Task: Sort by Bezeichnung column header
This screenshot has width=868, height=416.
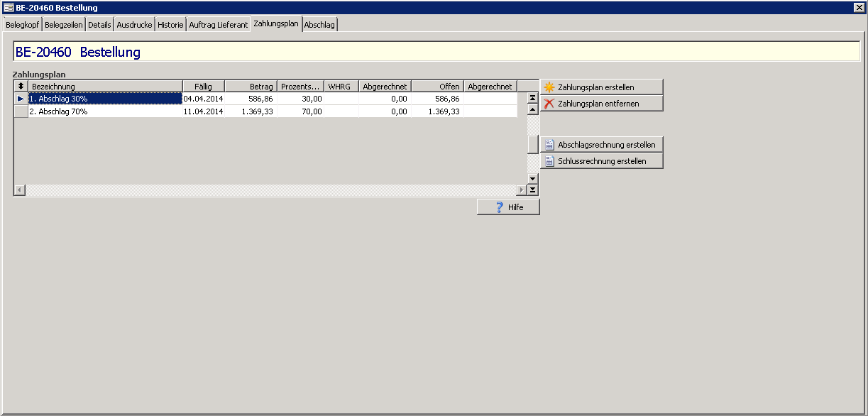Action: tap(105, 86)
